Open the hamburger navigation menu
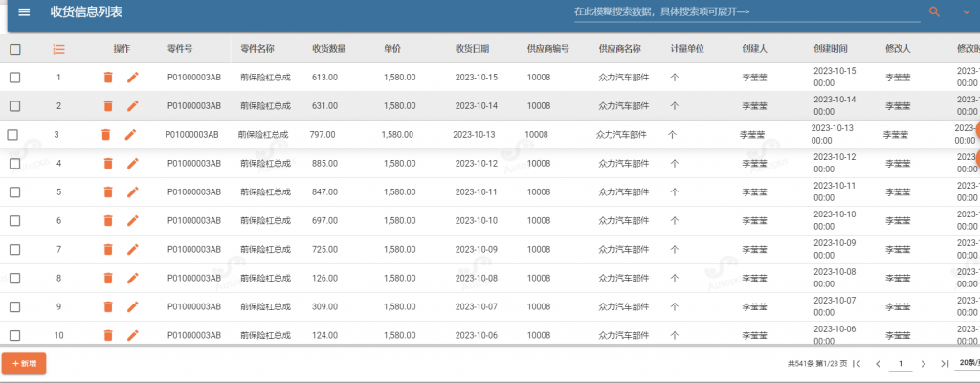The width and height of the screenshot is (980, 383). 24,11
